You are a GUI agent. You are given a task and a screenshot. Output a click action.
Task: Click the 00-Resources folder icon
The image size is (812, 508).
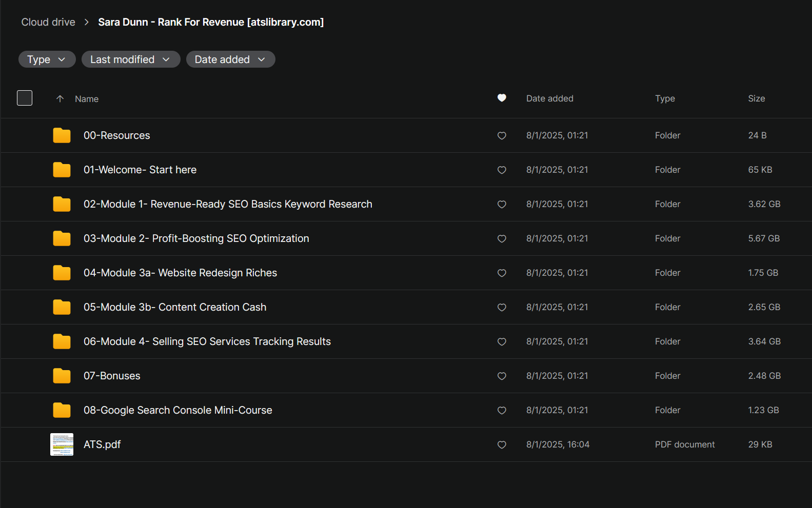pos(62,135)
